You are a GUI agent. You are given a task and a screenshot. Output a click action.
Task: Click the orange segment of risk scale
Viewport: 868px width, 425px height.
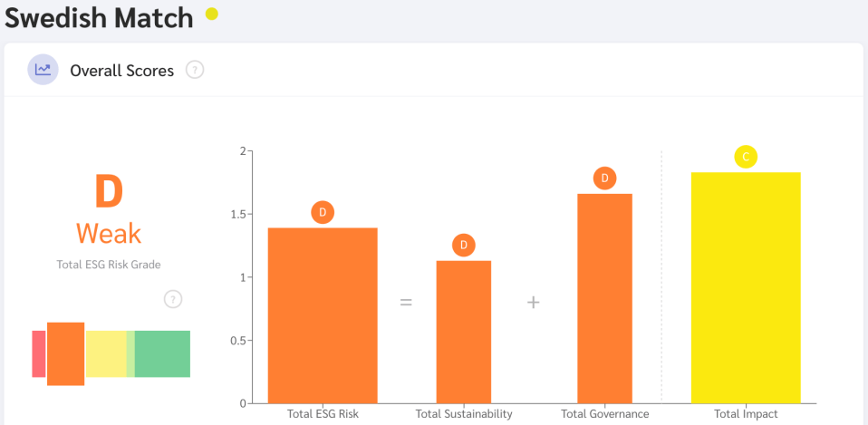point(65,353)
